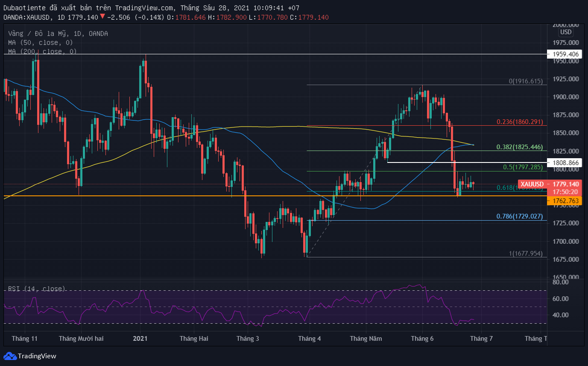Click 'Tháng 4' on the time axis
The height and width of the screenshot is (366, 588).
tap(310, 339)
